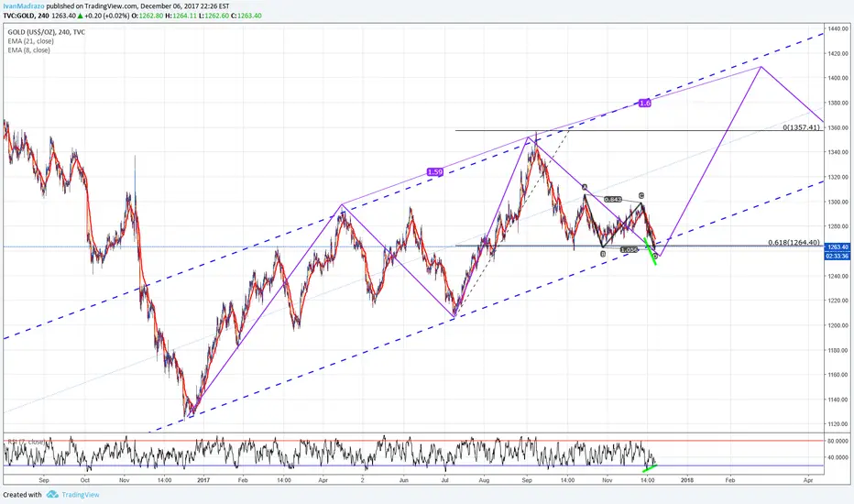Image resolution: width=854 pixels, height=504 pixels.
Task: Click the 2018 label on time axis
Action: 687,480
